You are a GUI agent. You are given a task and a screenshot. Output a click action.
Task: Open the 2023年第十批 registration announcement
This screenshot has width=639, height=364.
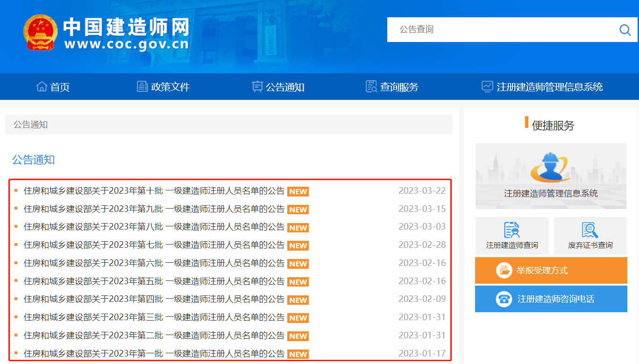[154, 191]
